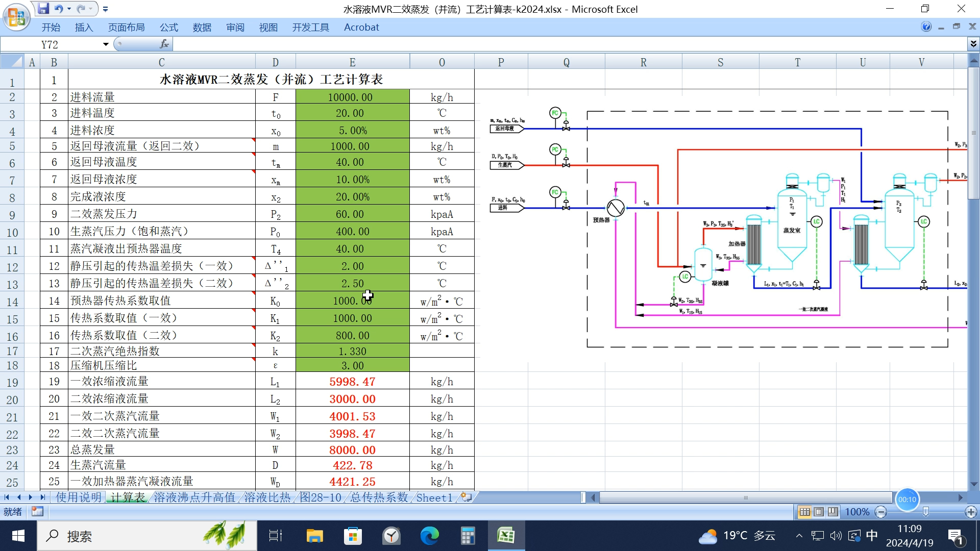This screenshot has width=980, height=551.
Task: Open the 公式 ribbon tab
Action: coord(168,28)
